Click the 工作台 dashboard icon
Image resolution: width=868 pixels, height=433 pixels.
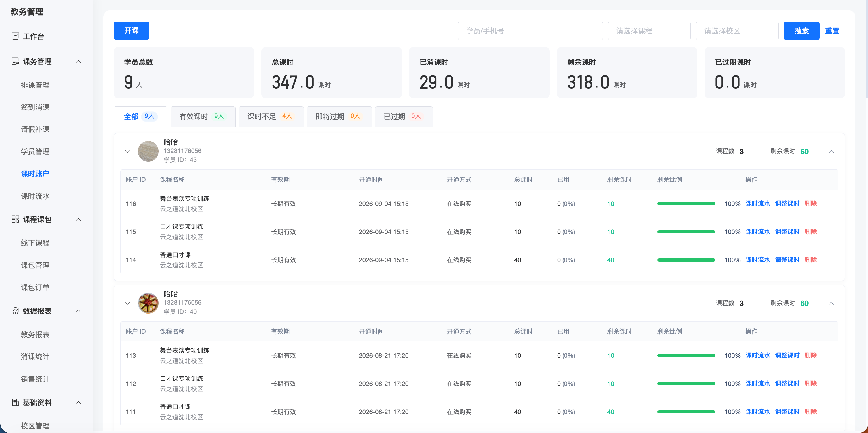15,36
